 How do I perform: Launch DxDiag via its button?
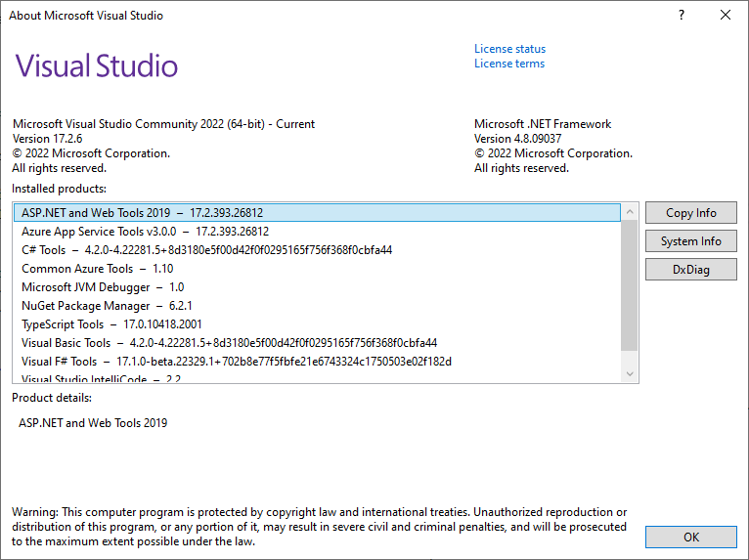coord(690,270)
